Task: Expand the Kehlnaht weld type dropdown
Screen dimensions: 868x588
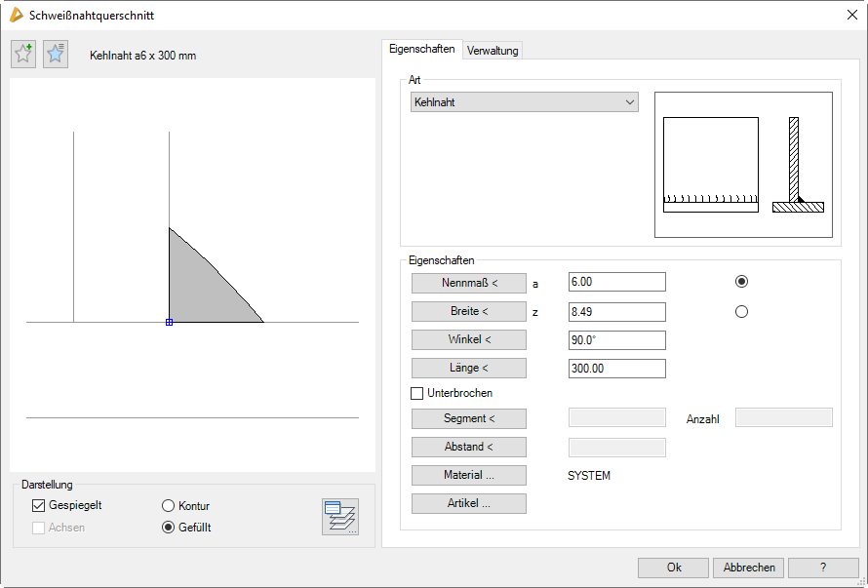Action: (525, 102)
